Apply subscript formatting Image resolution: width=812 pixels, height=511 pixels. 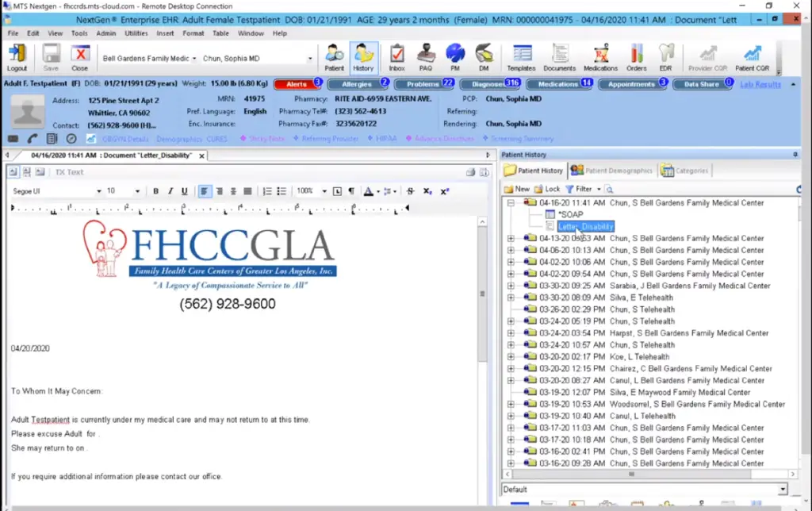pos(427,191)
